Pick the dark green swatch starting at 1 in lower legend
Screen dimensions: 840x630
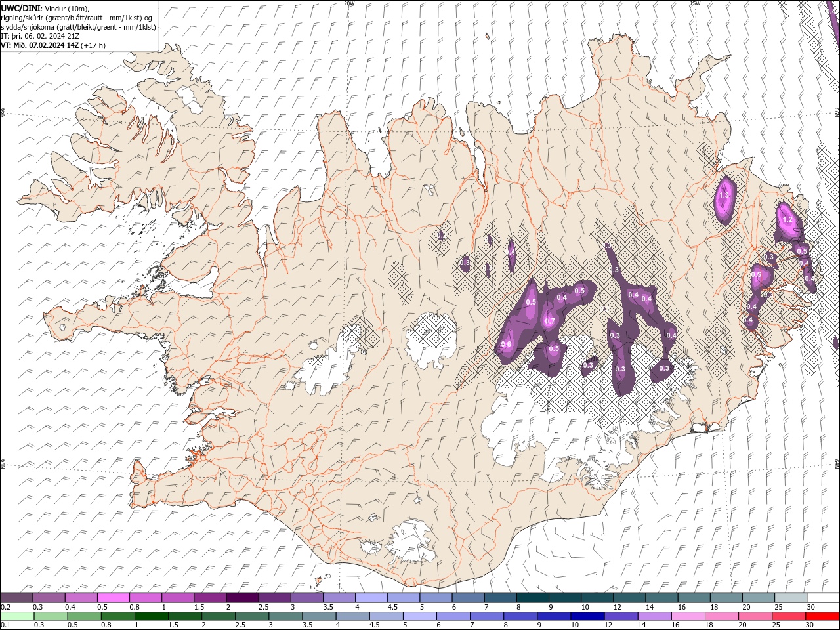[151, 616]
